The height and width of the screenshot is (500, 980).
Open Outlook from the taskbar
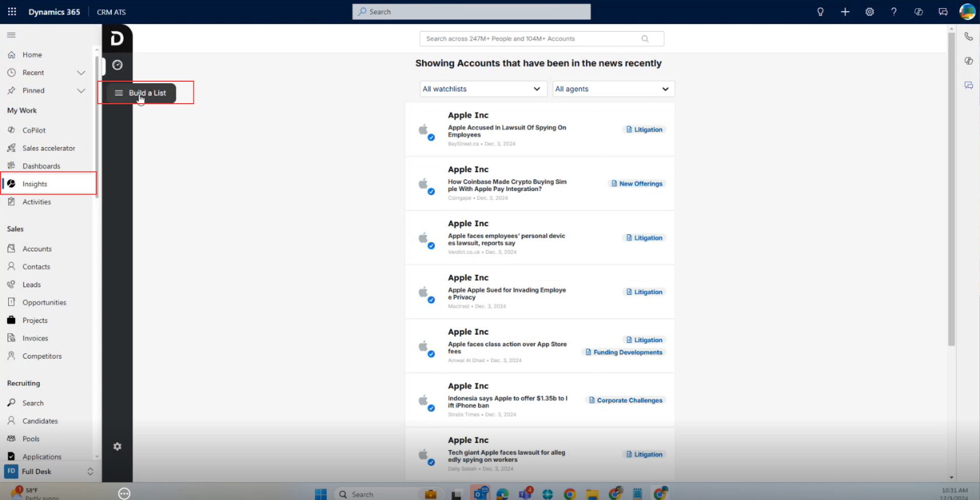coord(480,493)
